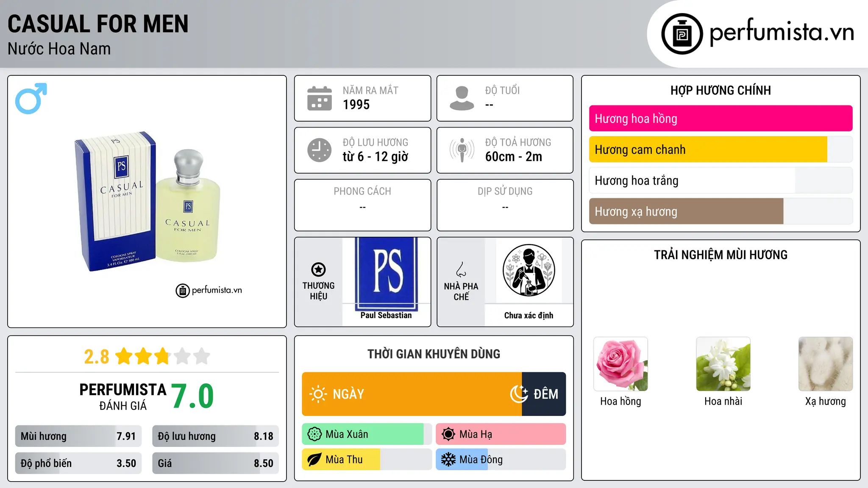868x488 pixels.
Task: Click the green 7.0 Perfumista score
Action: [192, 396]
